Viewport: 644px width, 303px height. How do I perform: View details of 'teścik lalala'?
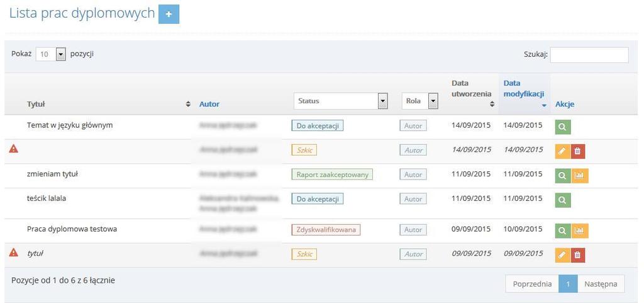coord(563,200)
